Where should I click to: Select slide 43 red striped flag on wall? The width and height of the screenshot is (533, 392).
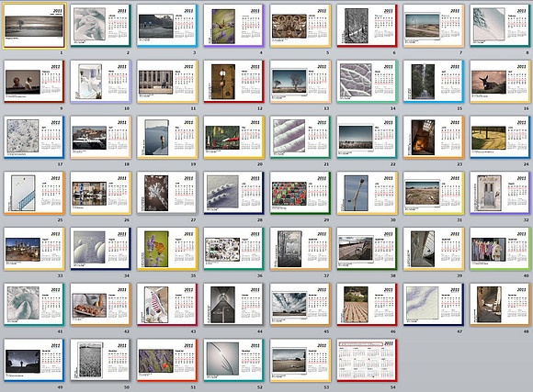pos(167,305)
